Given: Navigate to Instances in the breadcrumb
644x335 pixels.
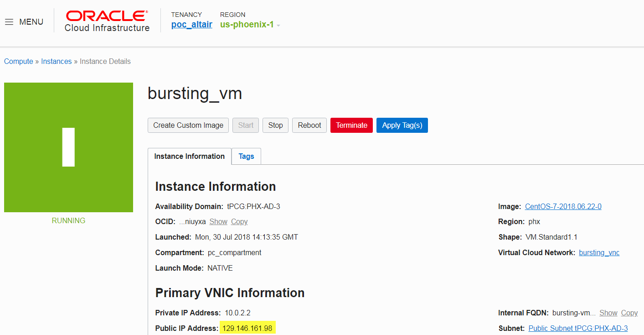Looking at the screenshot, I should (x=56, y=61).
